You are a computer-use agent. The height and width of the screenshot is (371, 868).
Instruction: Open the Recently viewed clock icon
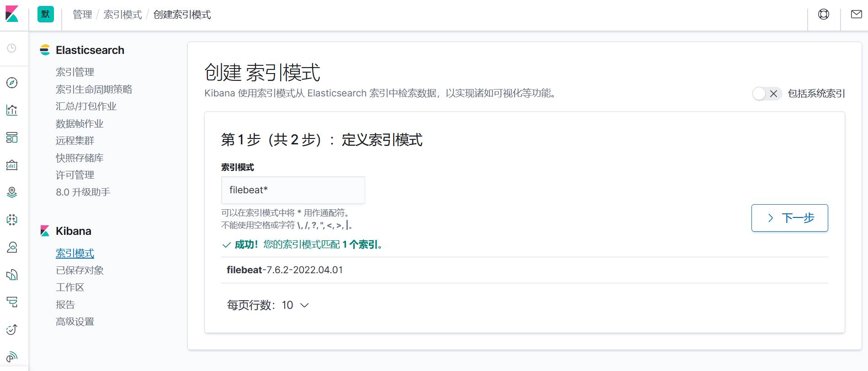(x=12, y=48)
